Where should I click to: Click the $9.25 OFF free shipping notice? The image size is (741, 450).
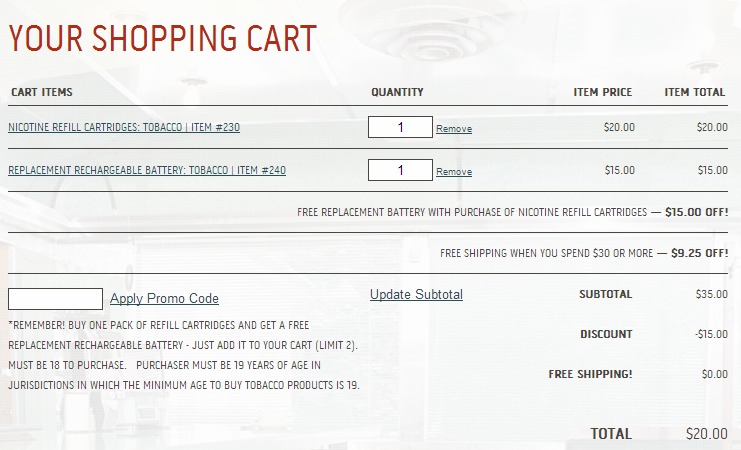[x=584, y=253]
